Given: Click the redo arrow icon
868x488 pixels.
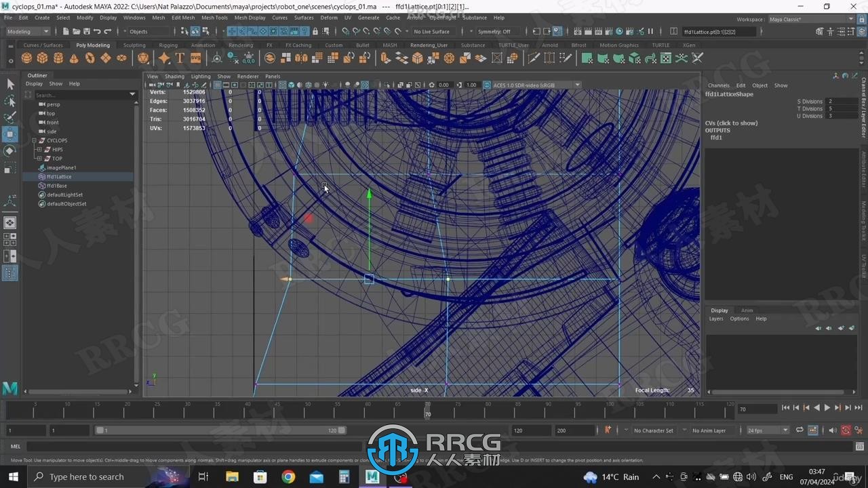Looking at the screenshot, I should (x=107, y=31).
